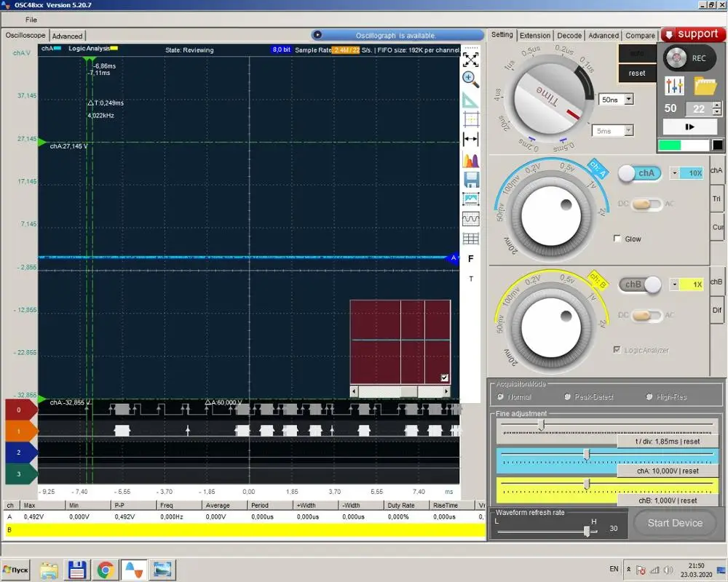Click the sine waveform display icon
728x582 pixels.
(470, 218)
